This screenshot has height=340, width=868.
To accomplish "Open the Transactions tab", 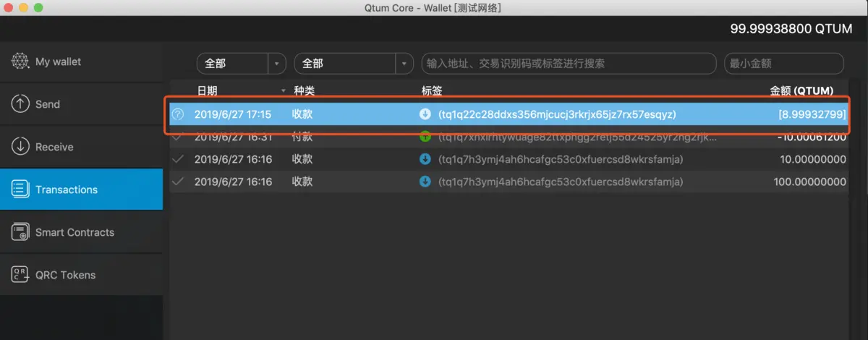I will pos(82,190).
